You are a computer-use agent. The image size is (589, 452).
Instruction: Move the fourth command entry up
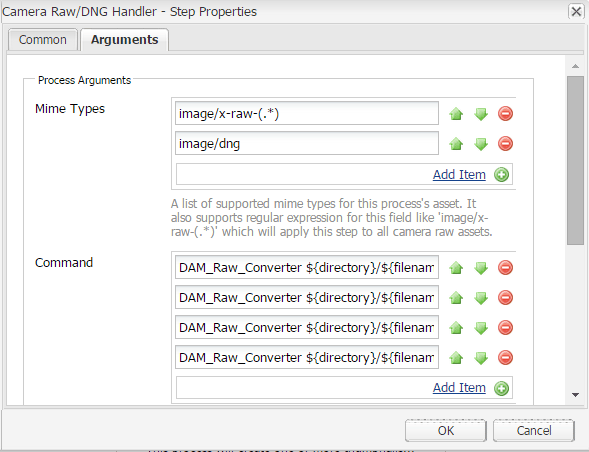pos(456,357)
